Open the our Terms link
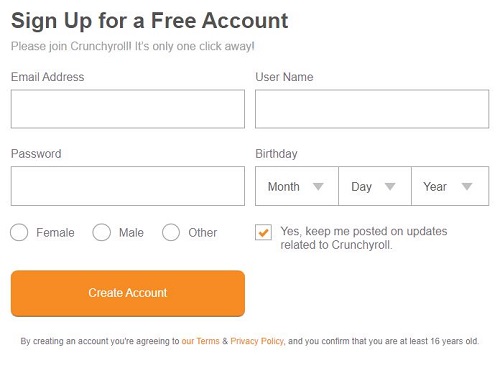 (x=200, y=341)
